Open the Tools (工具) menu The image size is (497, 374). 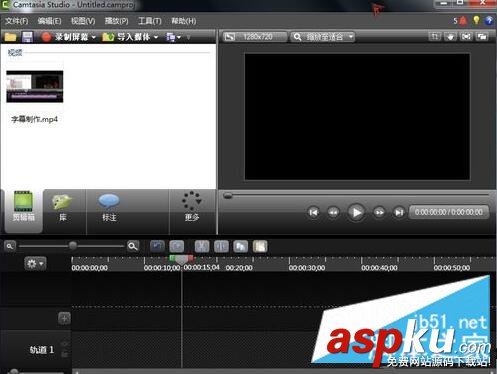(150, 21)
